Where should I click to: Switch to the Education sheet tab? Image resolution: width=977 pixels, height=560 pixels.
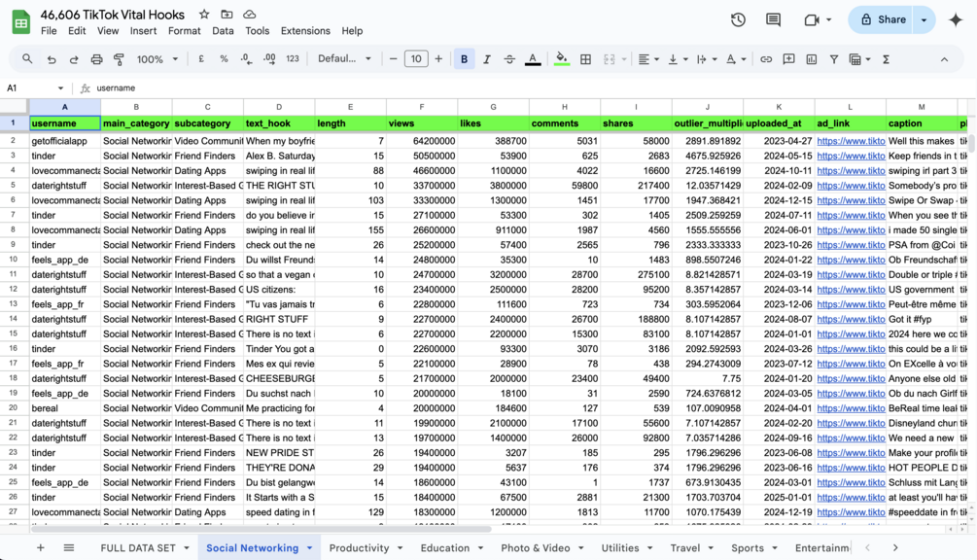point(445,548)
